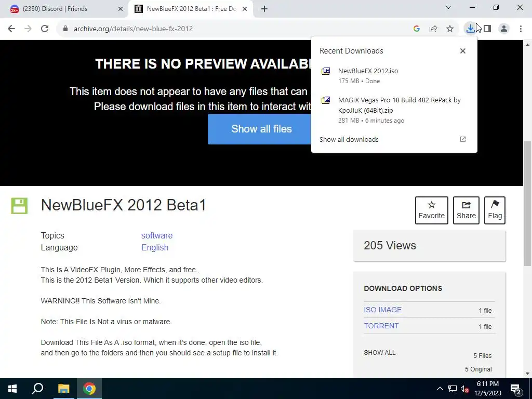Click the muted volume tray icon

coord(465,389)
